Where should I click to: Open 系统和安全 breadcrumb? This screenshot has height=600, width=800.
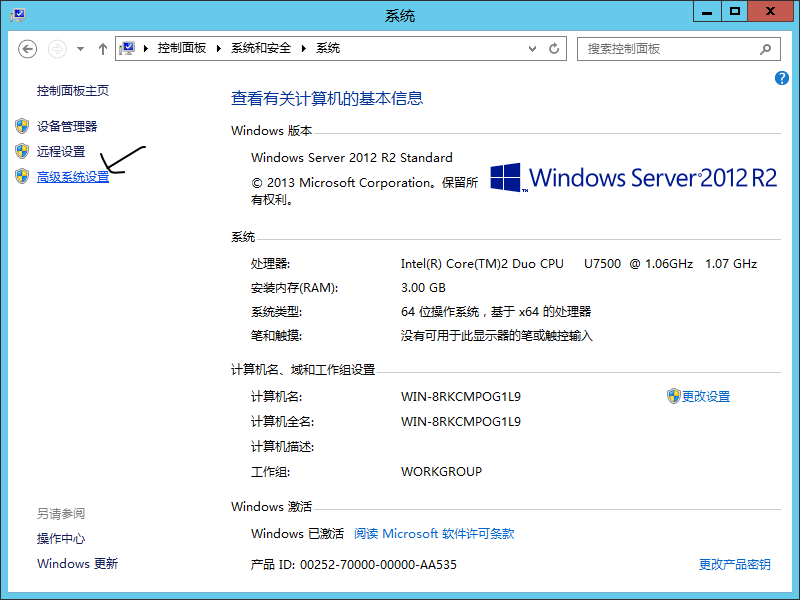click(261, 48)
